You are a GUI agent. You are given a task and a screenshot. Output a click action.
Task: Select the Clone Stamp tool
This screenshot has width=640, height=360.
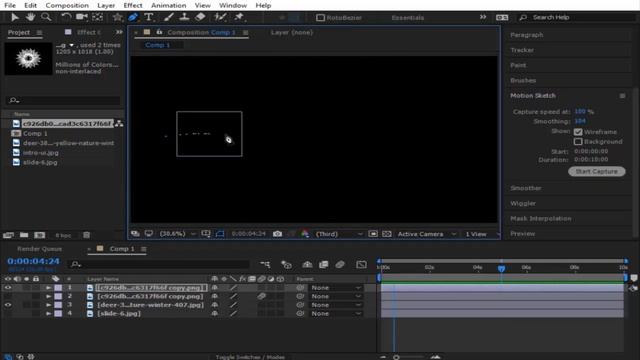click(184, 17)
